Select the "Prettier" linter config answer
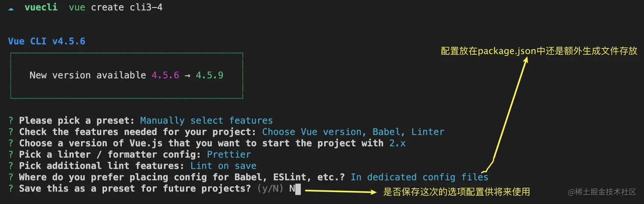644x204 pixels. coord(229,155)
